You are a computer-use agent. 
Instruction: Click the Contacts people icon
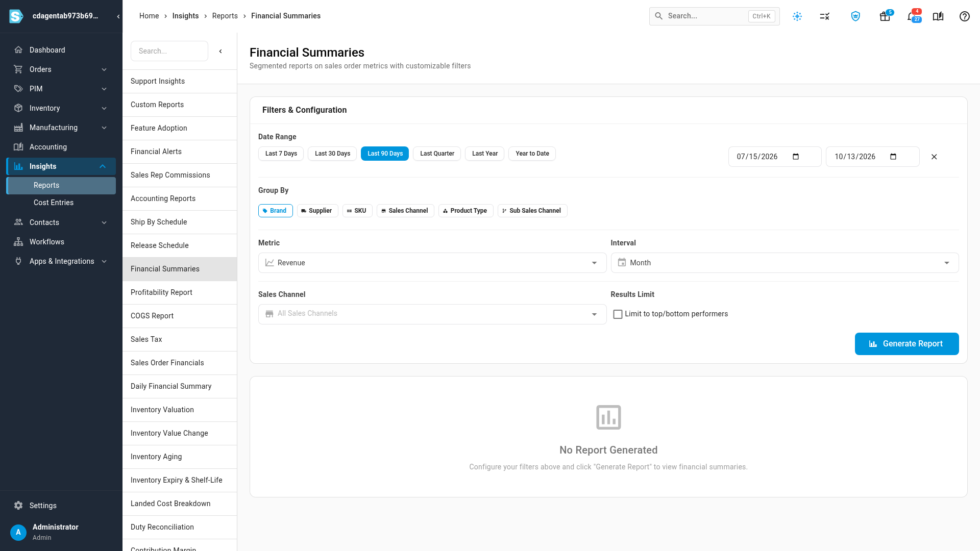(18, 222)
